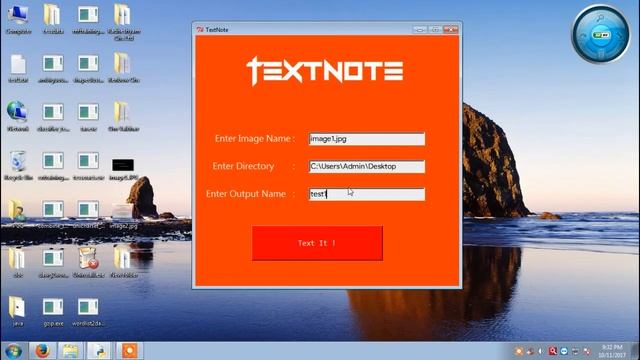Show hidden tray icons arrow

click(540, 351)
